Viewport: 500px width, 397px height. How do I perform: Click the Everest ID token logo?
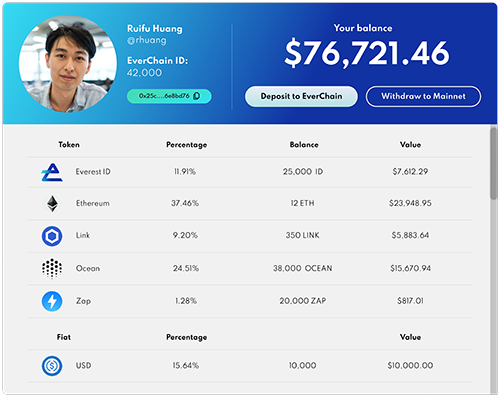tap(52, 172)
